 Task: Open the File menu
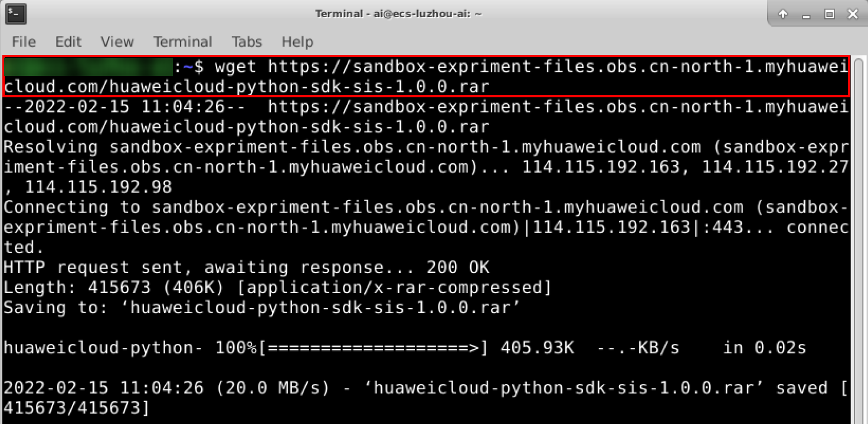24,42
